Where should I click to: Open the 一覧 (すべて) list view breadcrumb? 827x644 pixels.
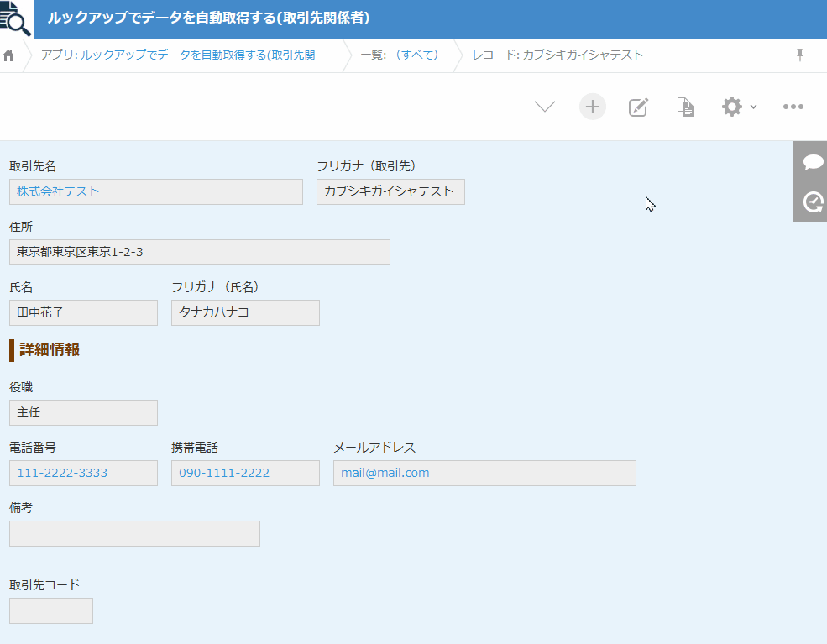pyautogui.click(x=400, y=55)
